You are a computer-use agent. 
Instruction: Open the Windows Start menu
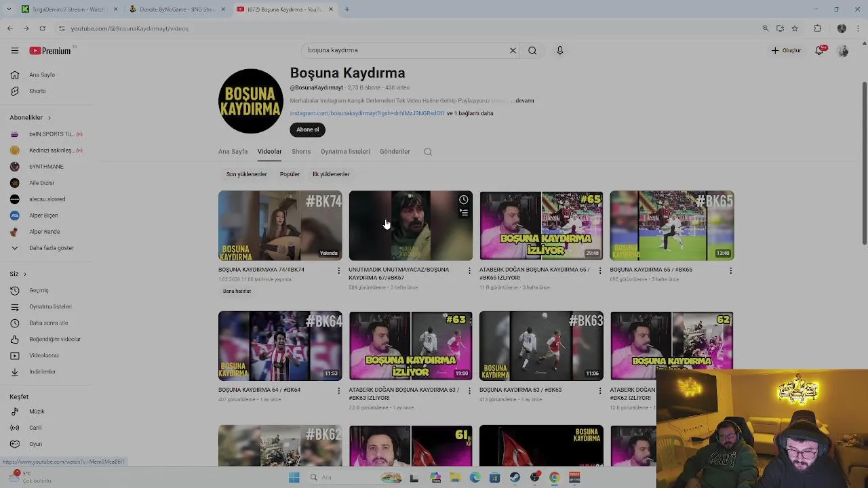click(294, 477)
